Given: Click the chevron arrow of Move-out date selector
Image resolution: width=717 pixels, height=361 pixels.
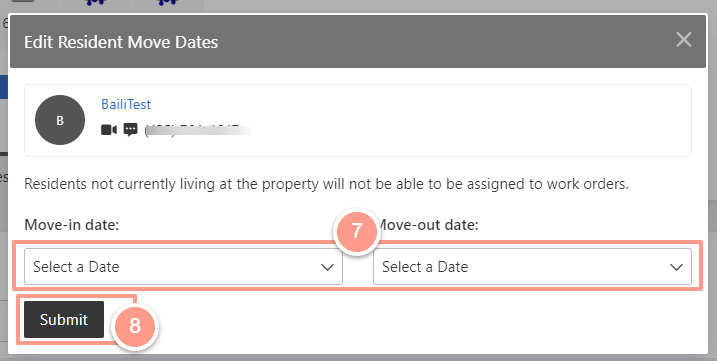Looking at the screenshot, I should click(x=676, y=267).
